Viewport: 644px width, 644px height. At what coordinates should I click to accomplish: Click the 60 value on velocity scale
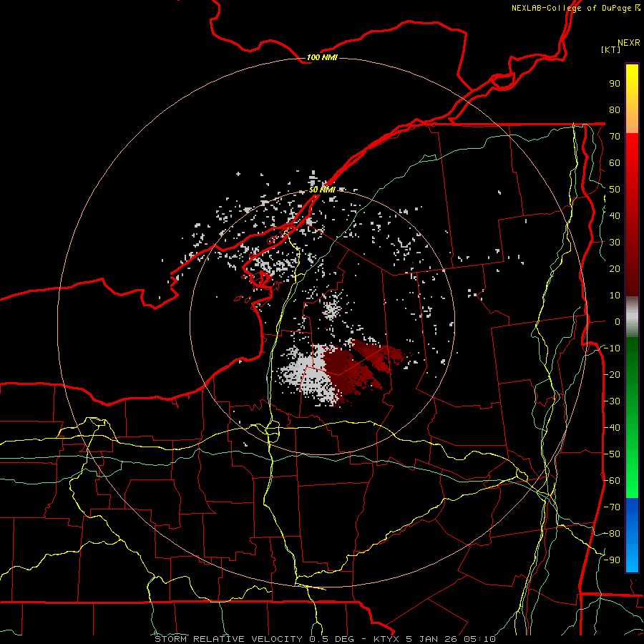tap(615, 163)
